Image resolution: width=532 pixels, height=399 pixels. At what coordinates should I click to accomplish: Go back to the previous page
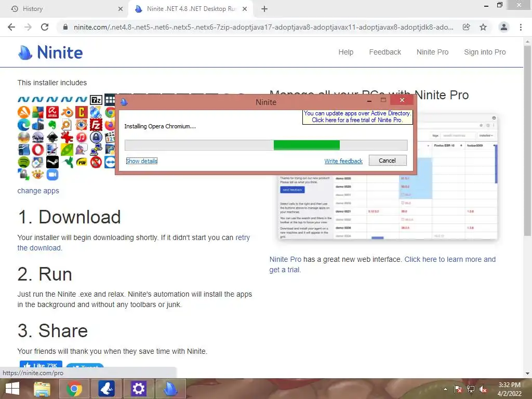tap(11, 27)
